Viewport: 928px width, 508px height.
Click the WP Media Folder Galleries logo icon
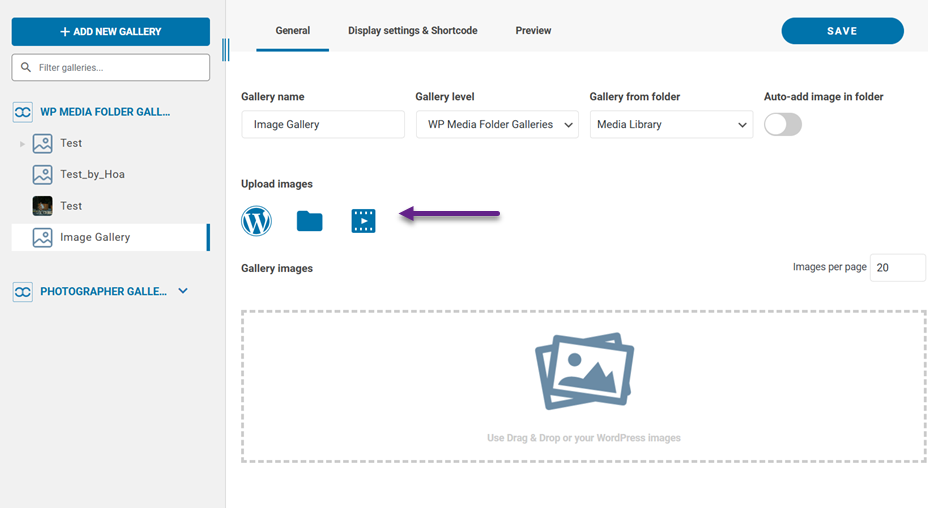click(x=22, y=112)
